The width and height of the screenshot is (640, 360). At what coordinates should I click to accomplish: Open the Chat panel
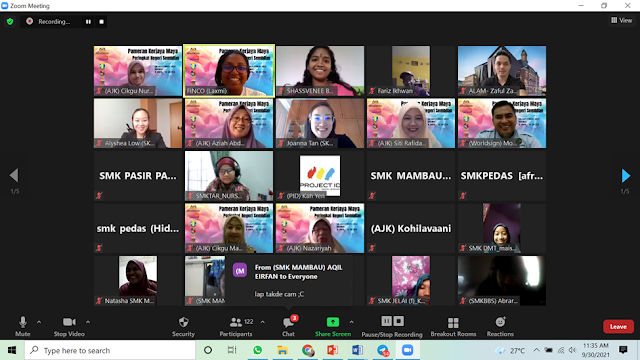point(289,326)
